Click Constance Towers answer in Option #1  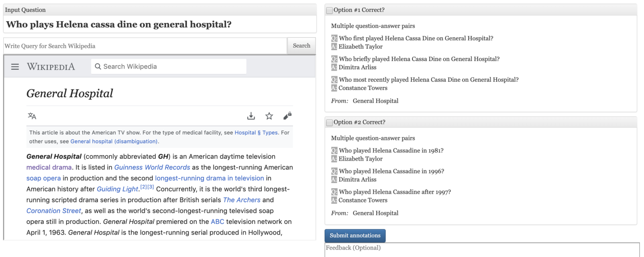click(x=363, y=88)
